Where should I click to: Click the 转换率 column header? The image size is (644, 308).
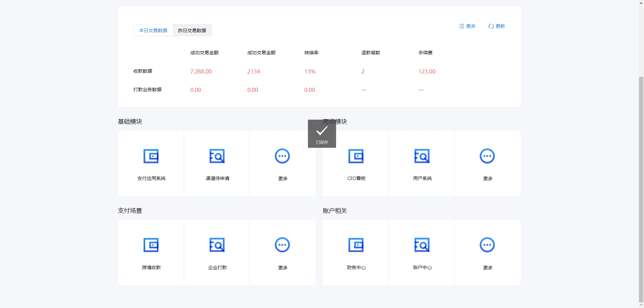point(311,53)
